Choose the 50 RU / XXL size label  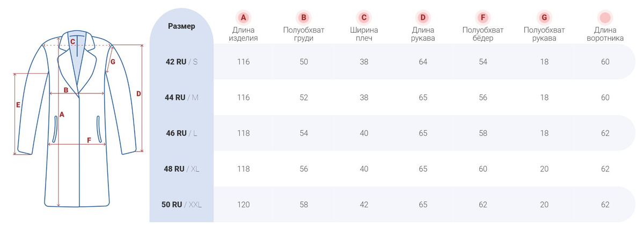(181, 205)
